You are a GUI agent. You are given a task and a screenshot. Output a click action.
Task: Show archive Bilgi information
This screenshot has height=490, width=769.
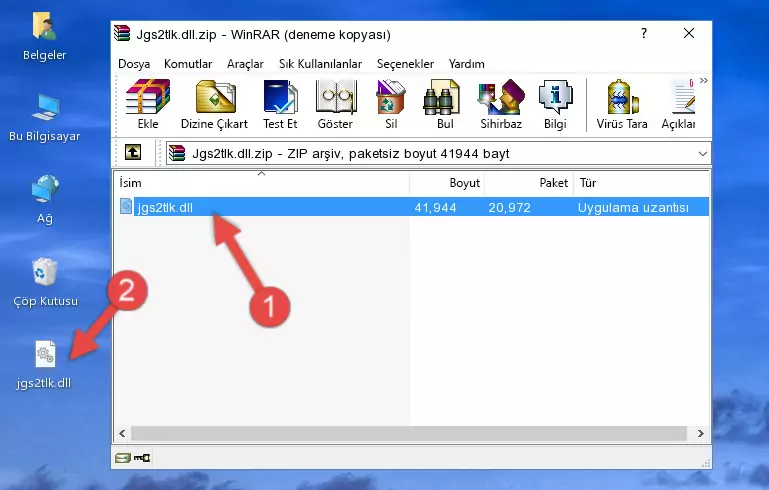pyautogui.click(x=555, y=104)
